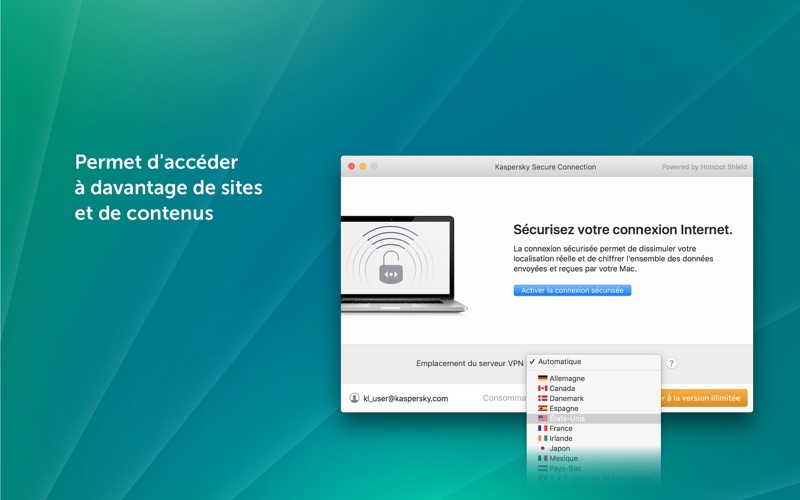This screenshot has width=800, height=500.
Task: Click the help question mark icon
Action: pos(672,363)
